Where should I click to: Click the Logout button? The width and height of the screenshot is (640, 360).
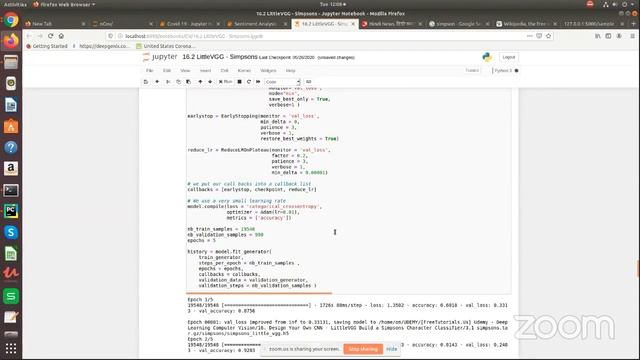[509, 57]
